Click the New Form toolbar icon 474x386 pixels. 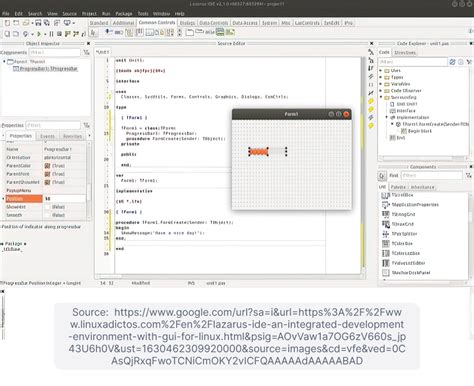click(16, 23)
